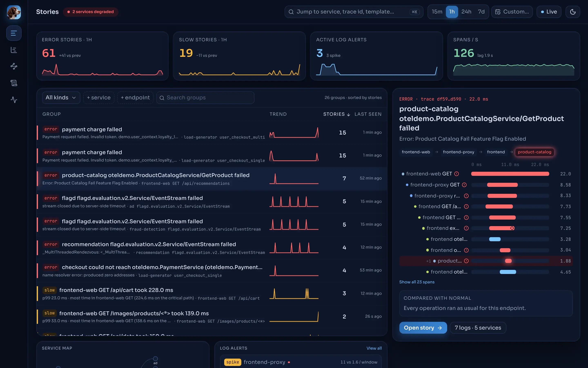Add an endpoint filter
The image size is (588, 368).
[135, 98]
